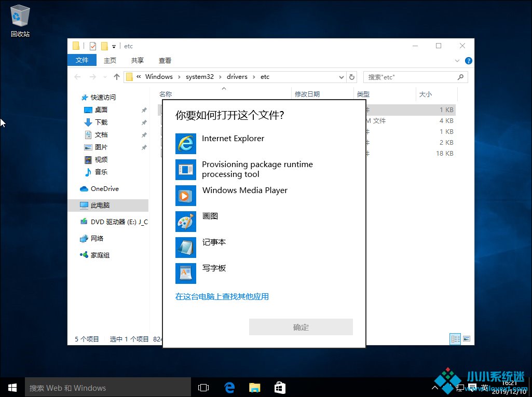Image resolution: width=532 pixels, height=397 pixels.
Task: Expand the ribbon with chevron arrow
Action: pyautogui.click(x=457, y=61)
